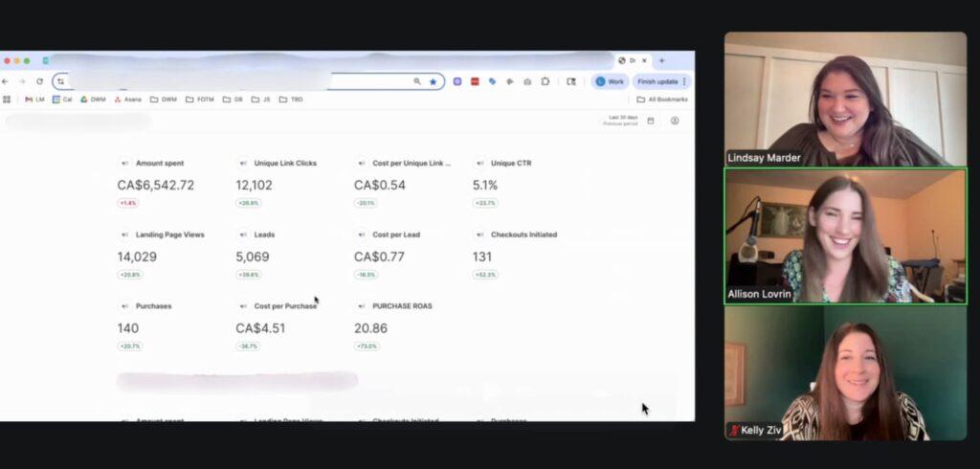Click the bookmark star in address bar

[433, 82]
